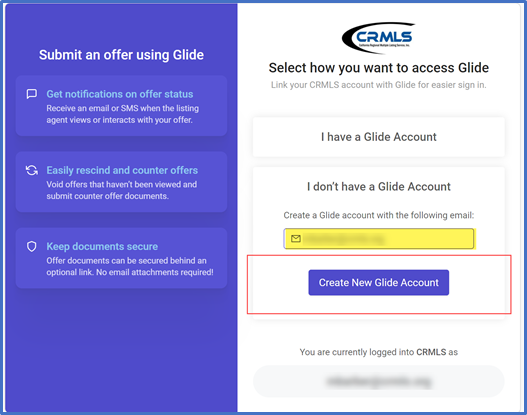Image resolution: width=527 pixels, height=415 pixels.
Task: Click 'Submit an offer using Glide' title
Action: pos(121,55)
